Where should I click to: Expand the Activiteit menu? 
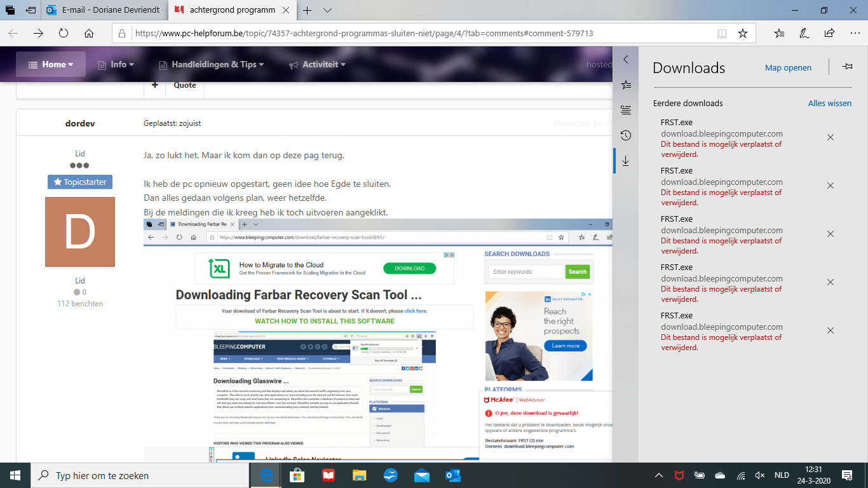pyautogui.click(x=317, y=64)
